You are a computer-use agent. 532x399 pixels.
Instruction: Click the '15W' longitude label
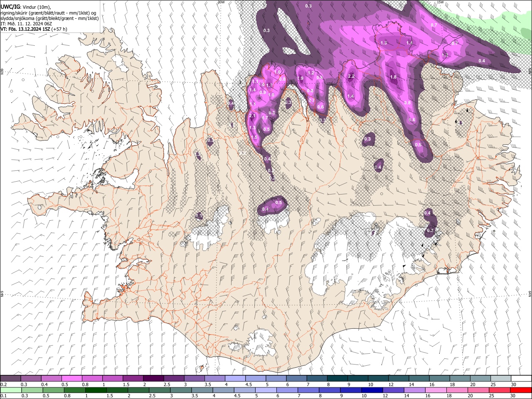[440, 2]
